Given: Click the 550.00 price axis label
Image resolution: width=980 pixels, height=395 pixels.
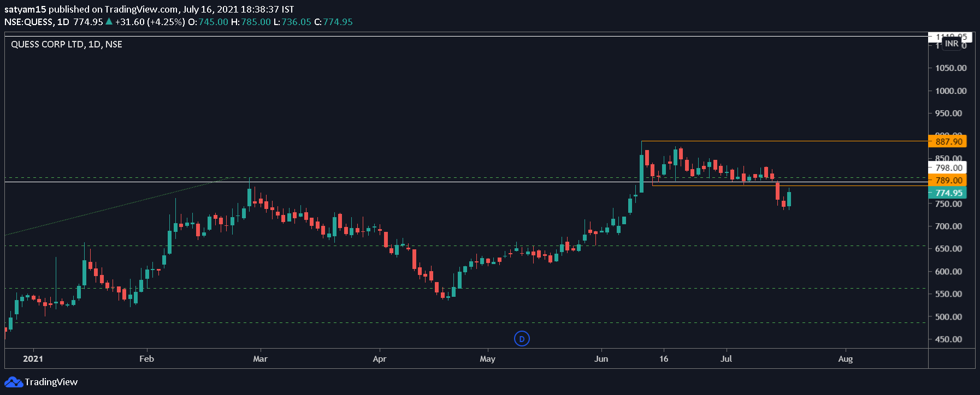Looking at the screenshot, I should point(949,294).
